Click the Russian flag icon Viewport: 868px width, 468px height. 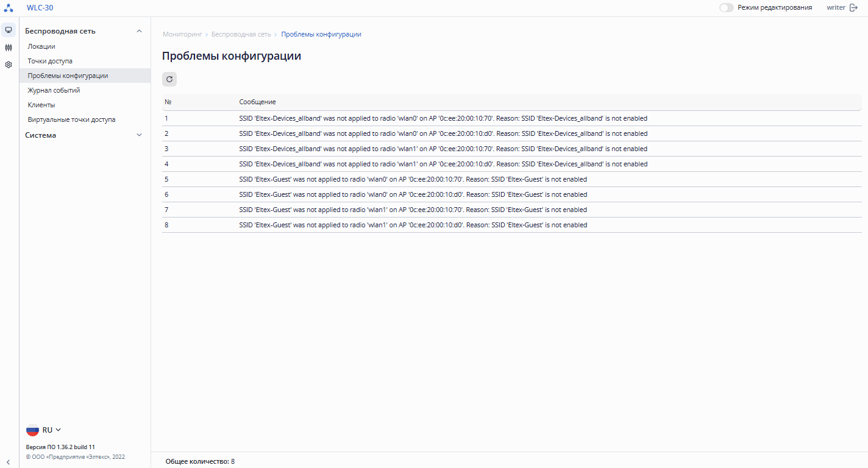pyautogui.click(x=32, y=430)
